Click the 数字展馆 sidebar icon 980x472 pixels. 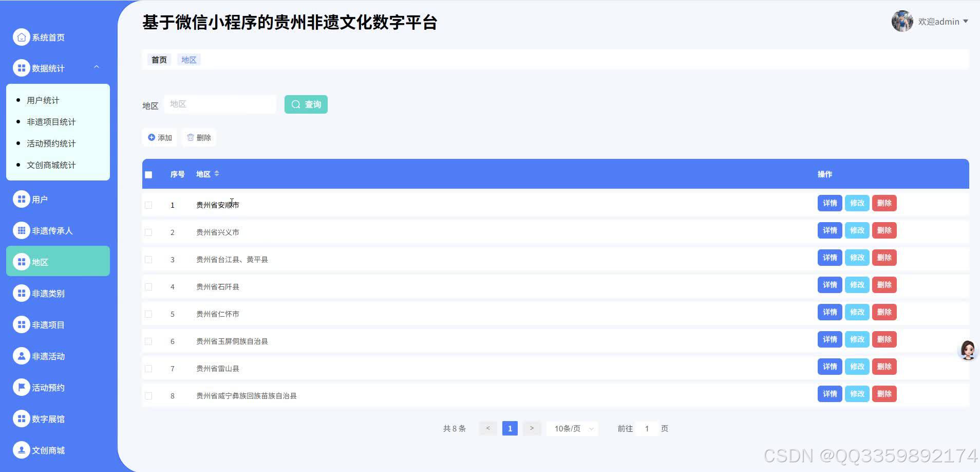tap(21, 419)
